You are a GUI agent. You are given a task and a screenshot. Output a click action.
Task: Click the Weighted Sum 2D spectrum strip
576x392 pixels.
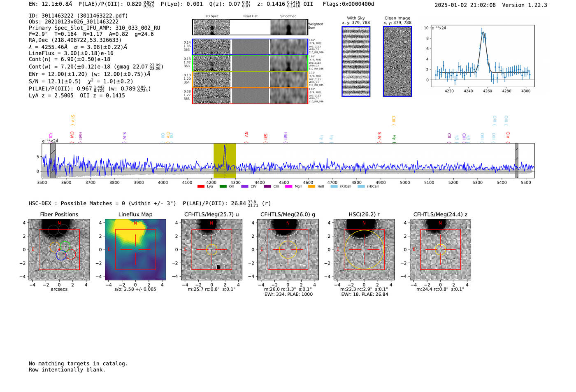250,27
